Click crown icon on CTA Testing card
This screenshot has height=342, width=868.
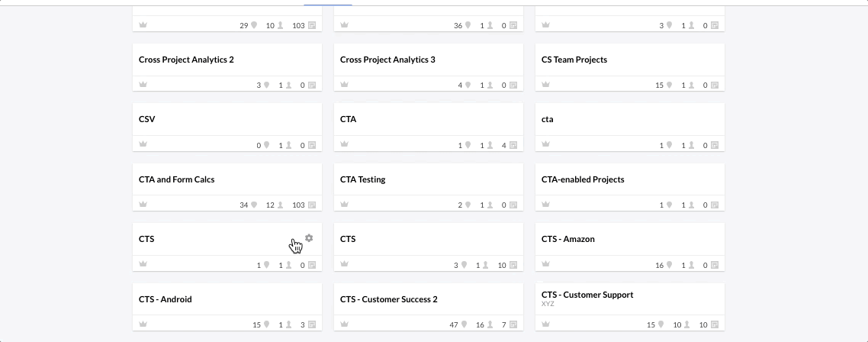(344, 205)
